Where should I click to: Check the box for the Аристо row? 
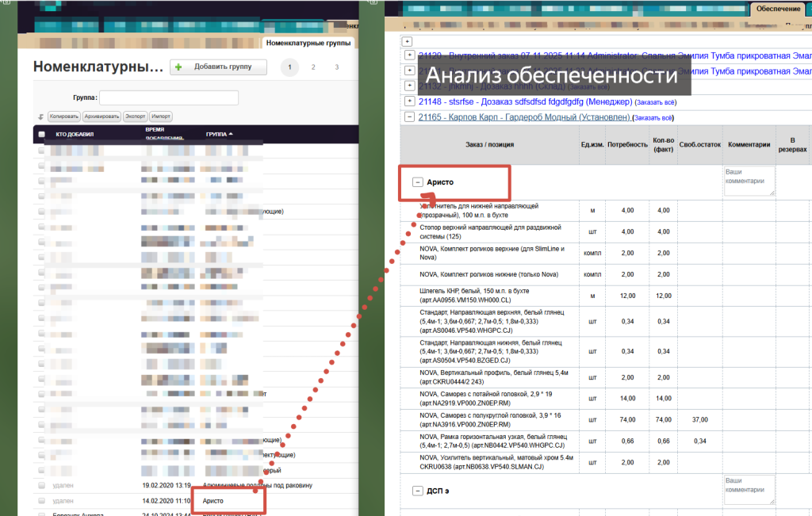(42, 501)
